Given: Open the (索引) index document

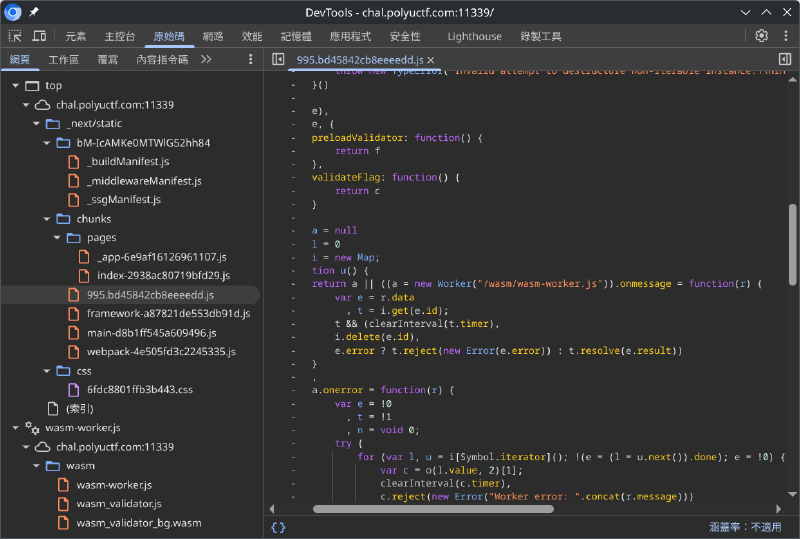Looking at the screenshot, I should tap(80, 409).
